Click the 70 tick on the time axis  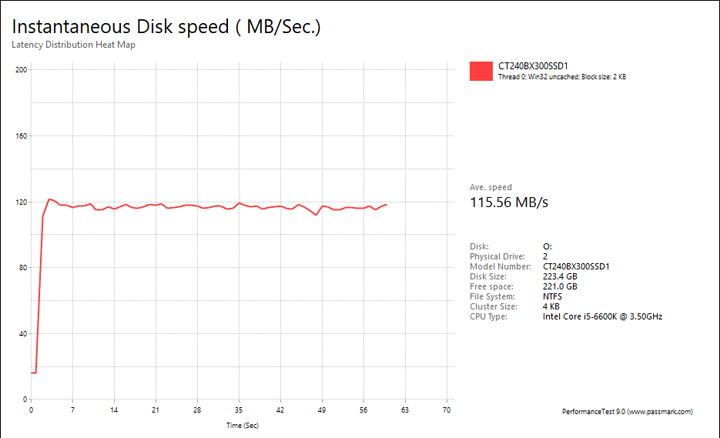(x=446, y=410)
